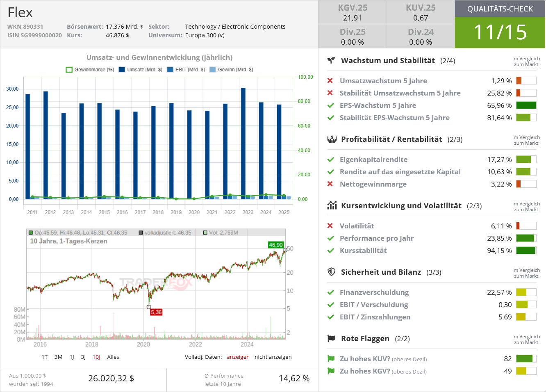Click the 26.020,32 $ result value

111,378
